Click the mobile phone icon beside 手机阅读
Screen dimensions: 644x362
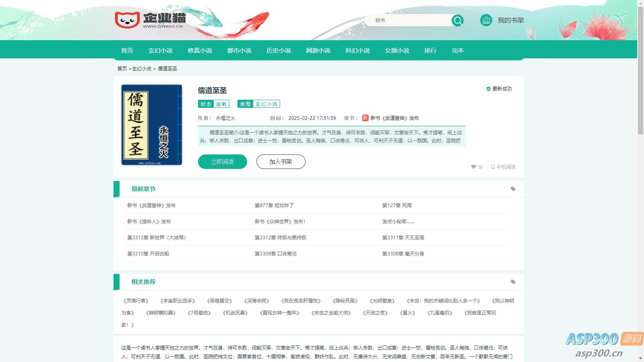pyautogui.click(x=493, y=167)
